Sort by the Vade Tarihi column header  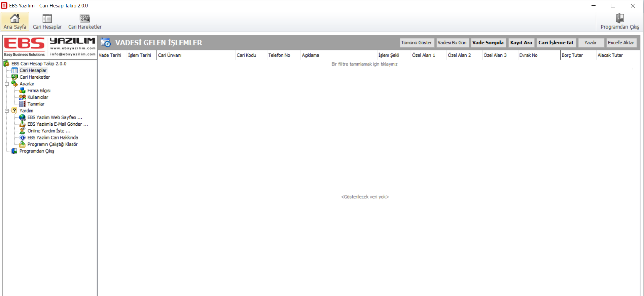(110, 55)
